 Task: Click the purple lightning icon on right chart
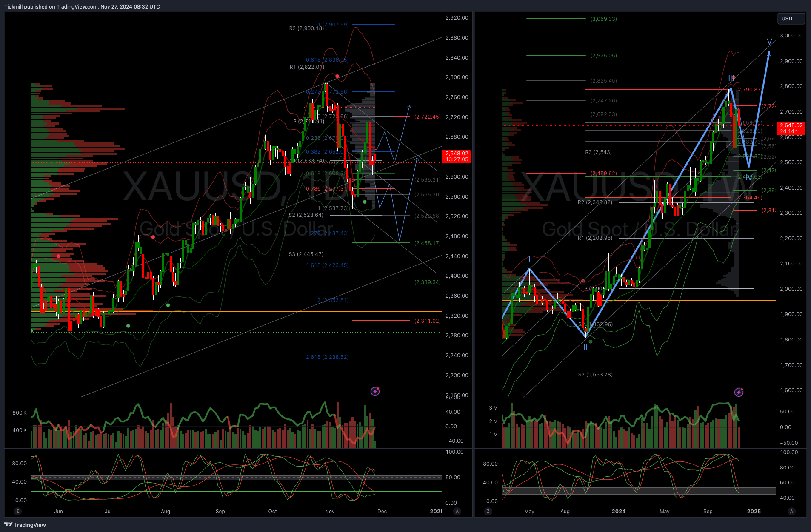click(739, 392)
